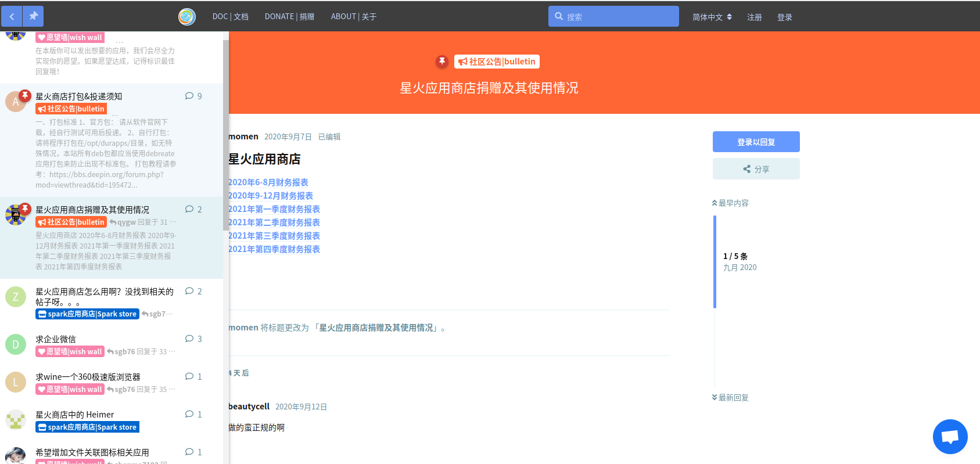Click the avatar beside 希望增加文件关联图标相关应用
Image resolution: width=980 pixels, height=464 pixels.
point(16,456)
